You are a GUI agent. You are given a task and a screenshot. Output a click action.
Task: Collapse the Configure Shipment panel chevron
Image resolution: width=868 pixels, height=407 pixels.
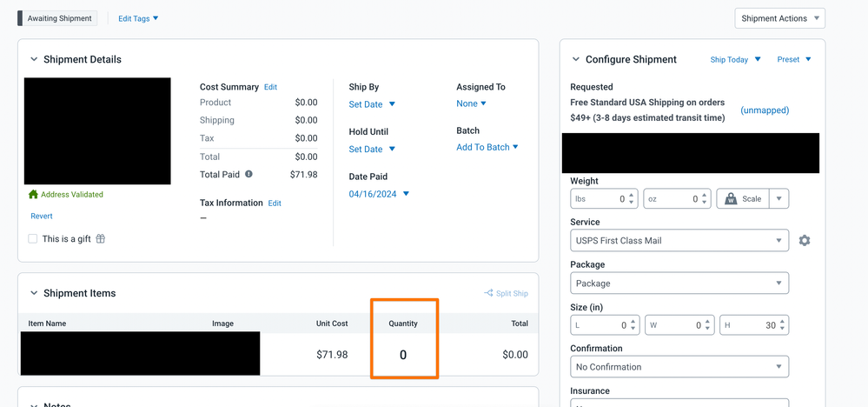[x=575, y=60]
